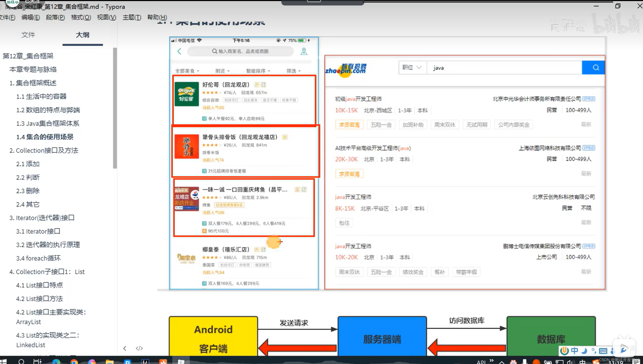Screen dimensions: 643x364
Task: Open the 编辑(E) menu
Action: pyautogui.click(x=31, y=17)
